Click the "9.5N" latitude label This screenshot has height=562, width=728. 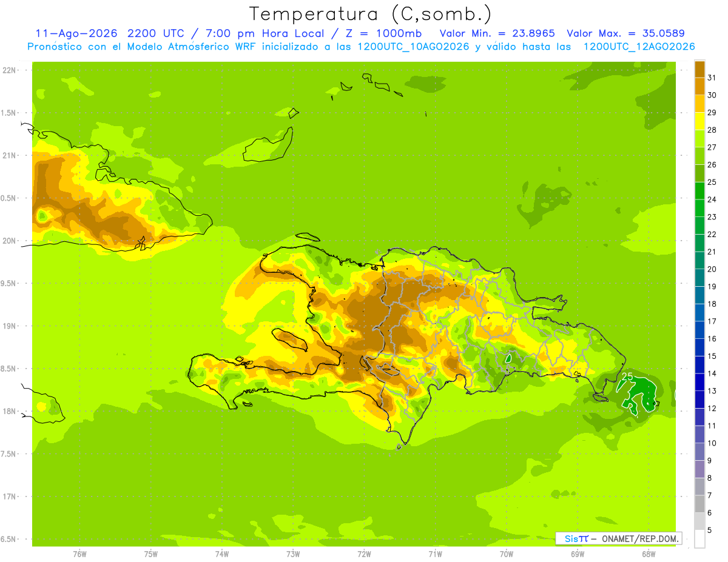tap(9, 283)
